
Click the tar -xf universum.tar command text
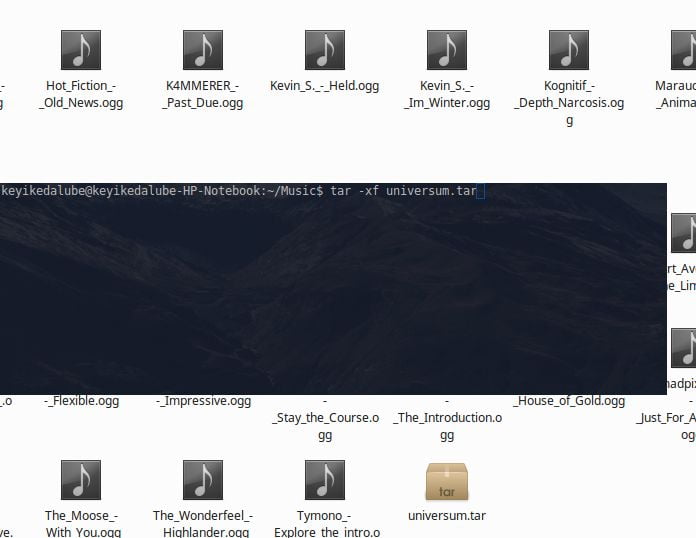point(403,191)
